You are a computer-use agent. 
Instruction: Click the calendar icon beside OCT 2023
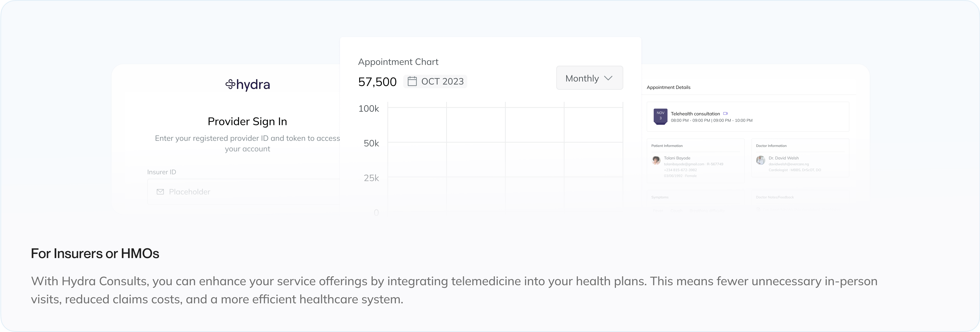click(412, 81)
